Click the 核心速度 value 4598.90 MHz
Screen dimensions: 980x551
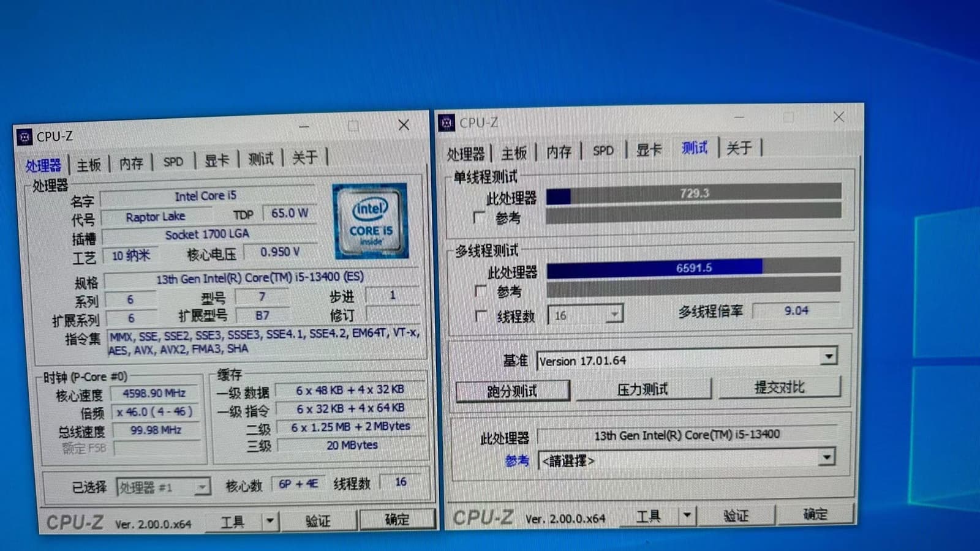pyautogui.click(x=154, y=393)
